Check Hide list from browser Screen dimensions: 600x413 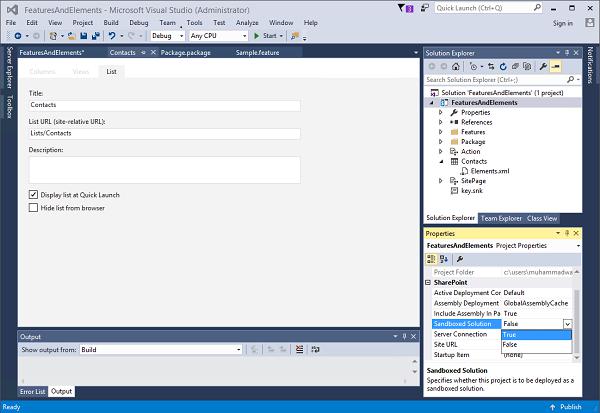pos(33,208)
